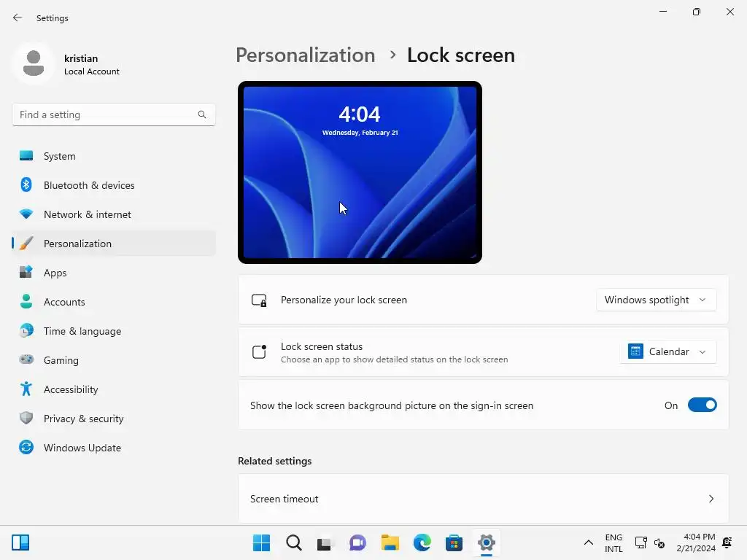Open the Windows spotlight dropdown
Image resolution: width=747 pixels, height=560 pixels.
[656, 300]
